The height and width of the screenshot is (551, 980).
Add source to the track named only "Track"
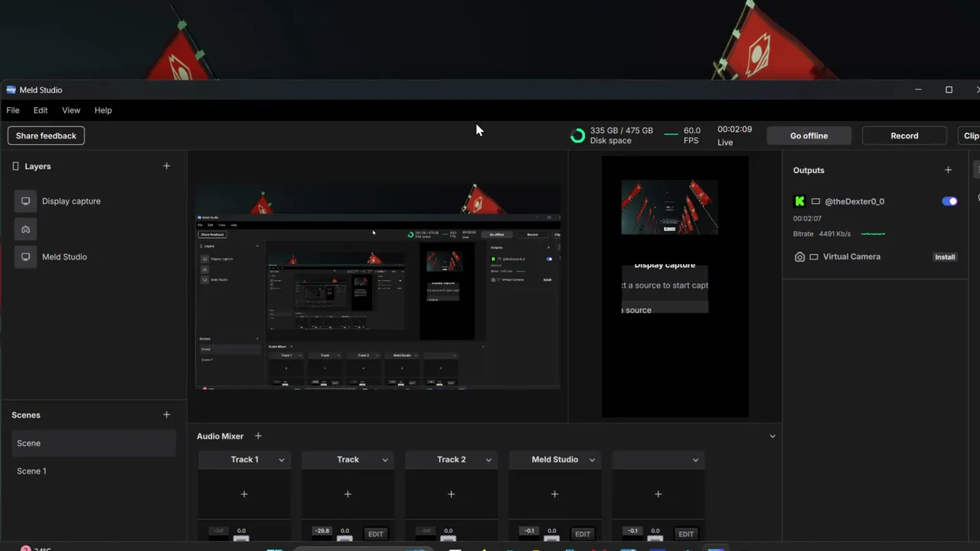pos(348,494)
